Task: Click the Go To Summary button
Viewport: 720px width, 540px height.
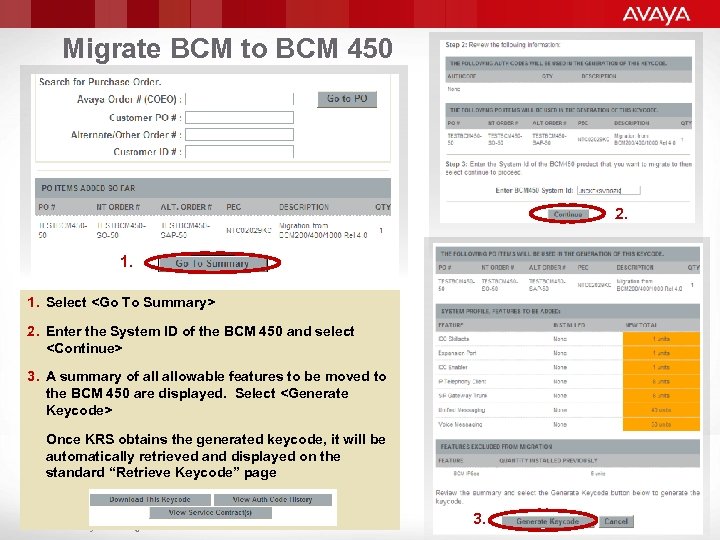Action: (213, 263)
